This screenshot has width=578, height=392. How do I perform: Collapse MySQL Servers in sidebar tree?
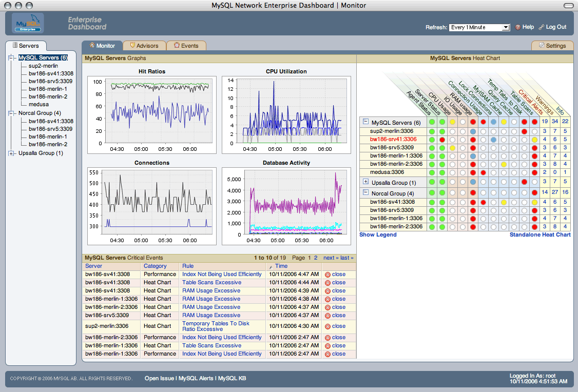11,58
